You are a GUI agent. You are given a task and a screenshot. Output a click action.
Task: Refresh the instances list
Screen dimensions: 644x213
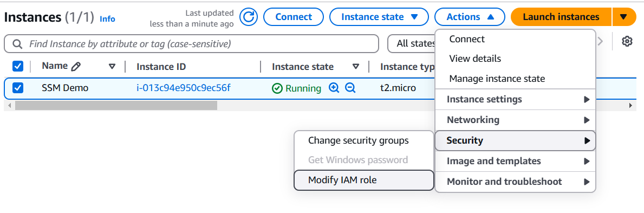coord(249,17)
